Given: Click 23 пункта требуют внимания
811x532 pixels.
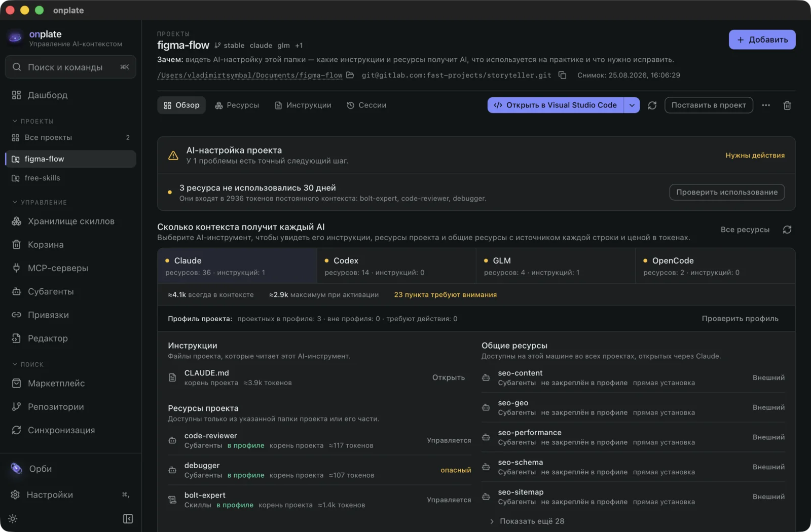Looking at the screenshot, I should [x=446, y=295].
